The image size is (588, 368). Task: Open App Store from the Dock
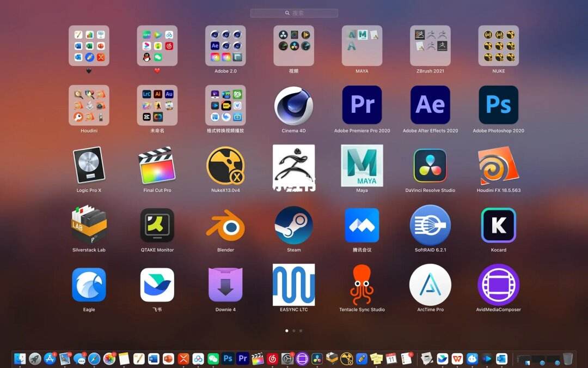click(50, 359)
